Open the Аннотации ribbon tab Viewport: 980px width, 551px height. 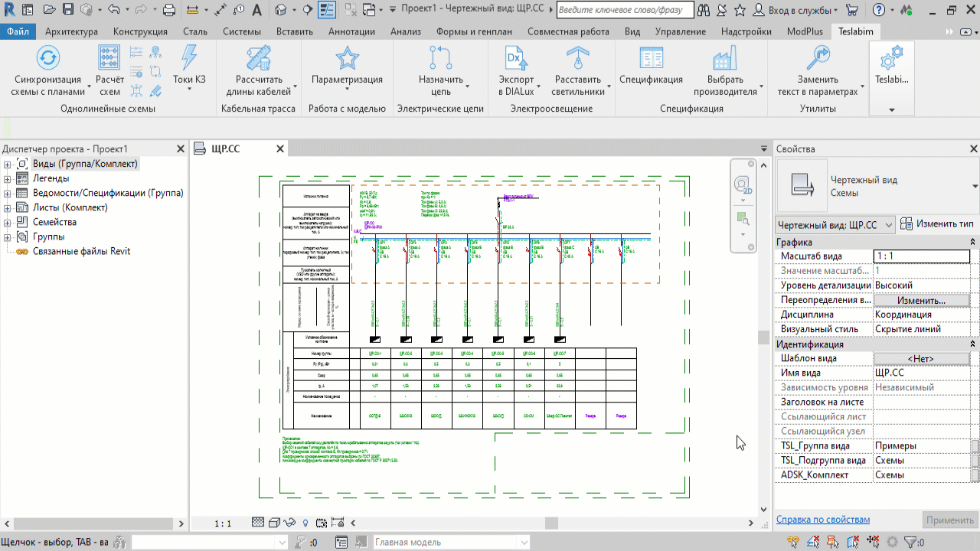pyautogui.click(x=351, y=31)
